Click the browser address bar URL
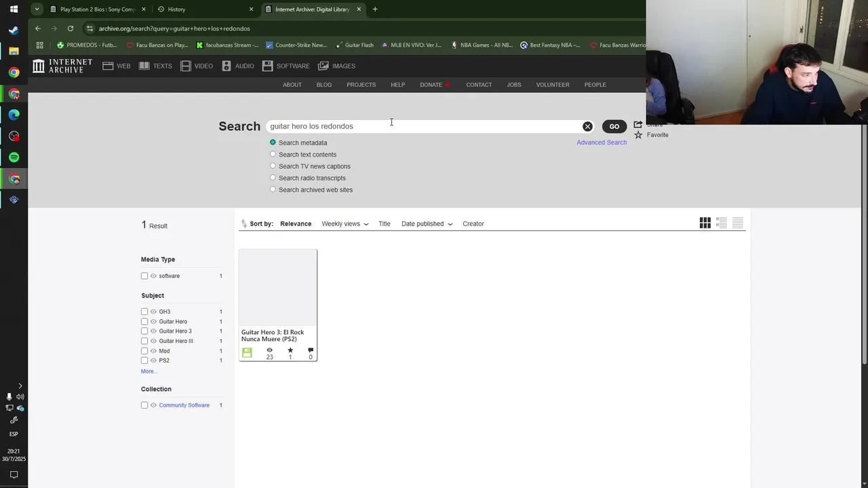 (174, 28)
